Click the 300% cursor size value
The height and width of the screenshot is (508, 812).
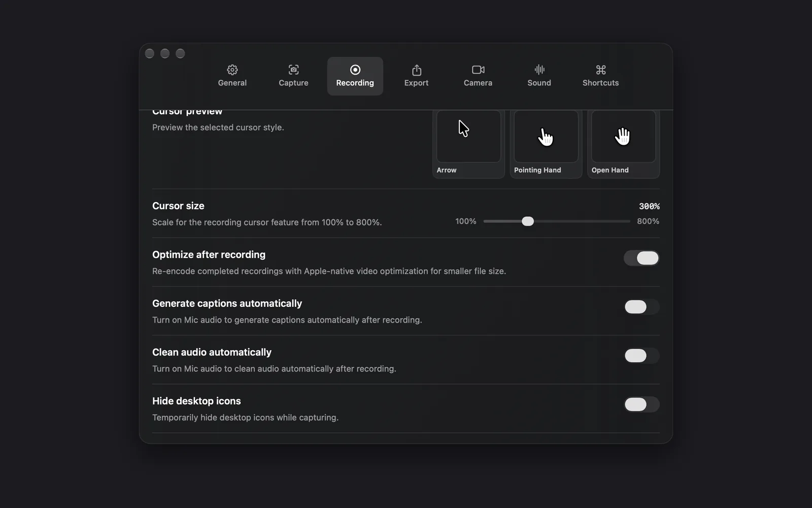coord(649,206)
